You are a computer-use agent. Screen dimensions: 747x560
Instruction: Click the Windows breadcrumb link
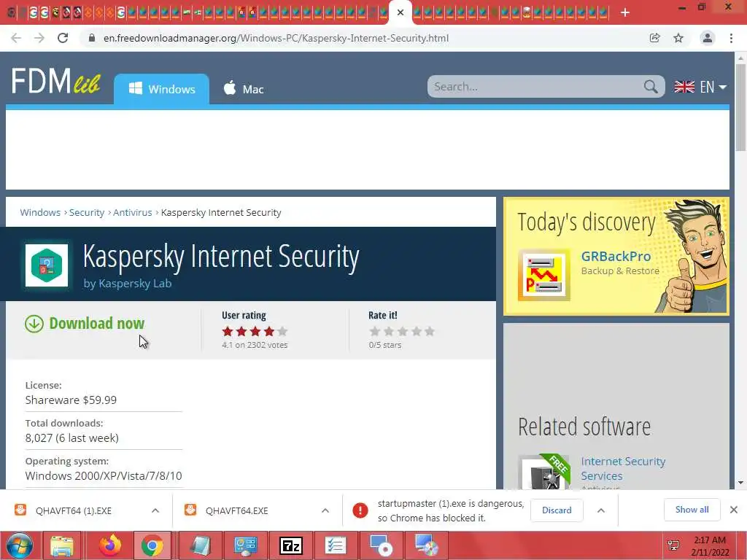pos(40,212)
